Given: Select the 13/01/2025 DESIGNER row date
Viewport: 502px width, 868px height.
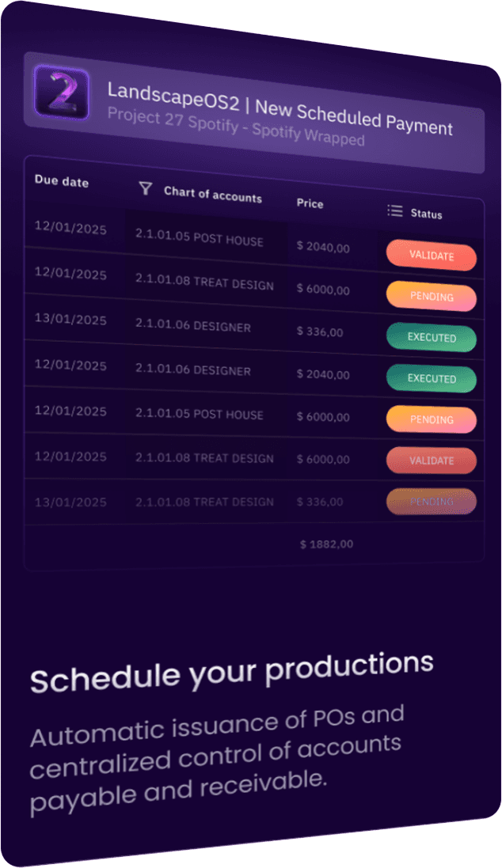Looking at the screenshot, I should pyautogui.click(x=70, y=320).
